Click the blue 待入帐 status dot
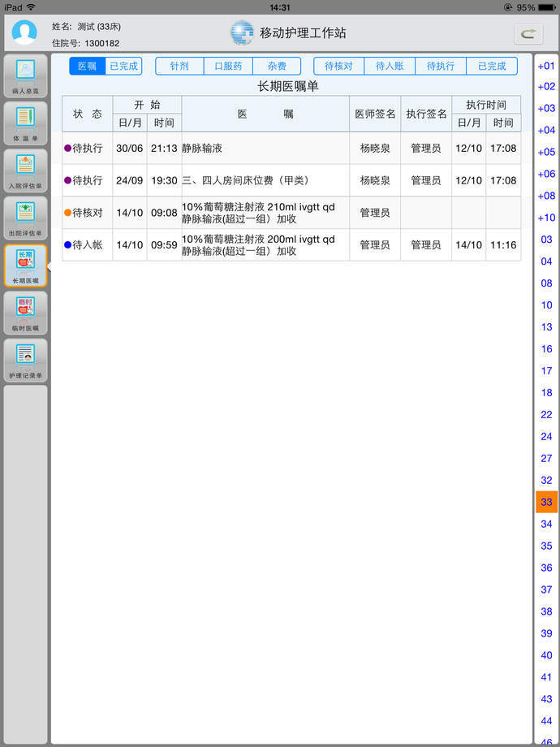 [67, 245]
